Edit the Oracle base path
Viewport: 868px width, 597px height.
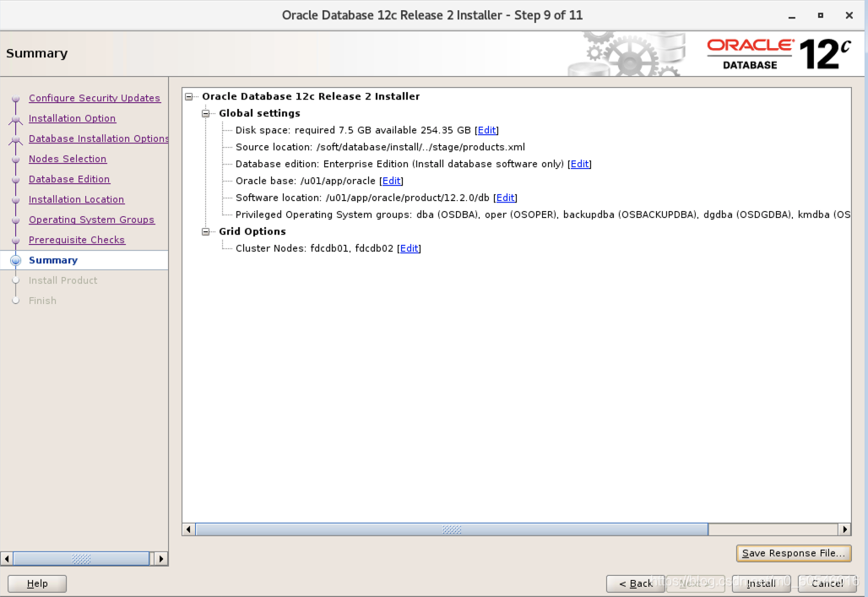[x=392, y=181]
